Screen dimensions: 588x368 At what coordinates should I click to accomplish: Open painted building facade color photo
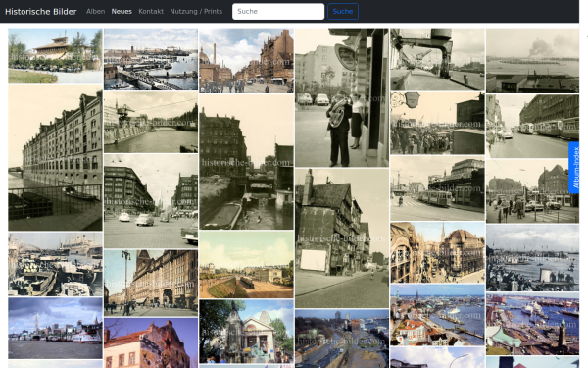tap(151, 342)
